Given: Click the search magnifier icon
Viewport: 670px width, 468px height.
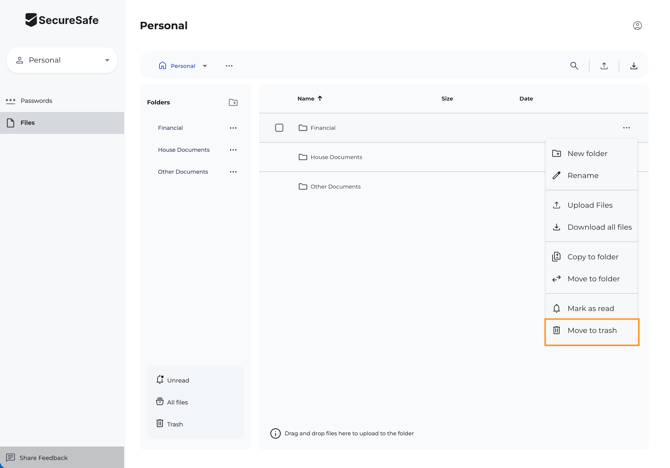Looking at the screenshot, I should click(x=574, y=66).
